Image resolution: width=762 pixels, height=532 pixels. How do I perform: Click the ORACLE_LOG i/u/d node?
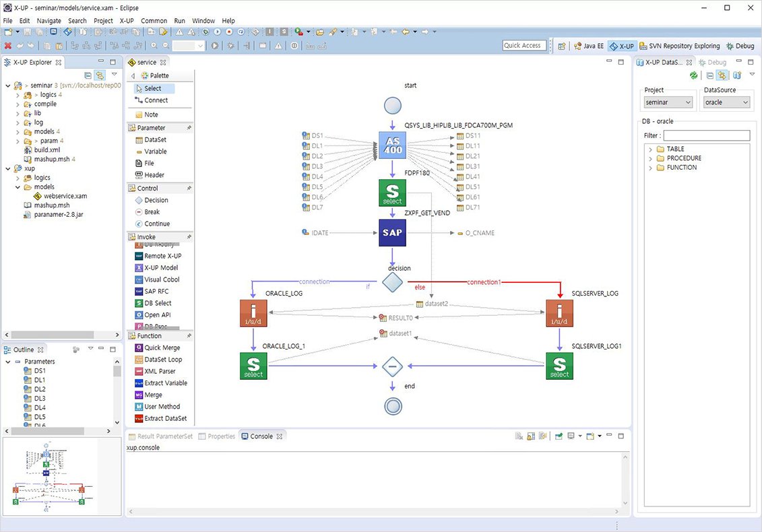[253, 313]
